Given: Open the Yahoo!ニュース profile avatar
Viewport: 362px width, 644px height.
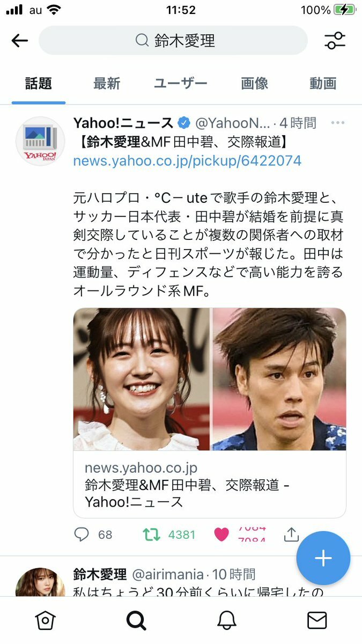Looking at the screenshot, I should pos(40,141).
